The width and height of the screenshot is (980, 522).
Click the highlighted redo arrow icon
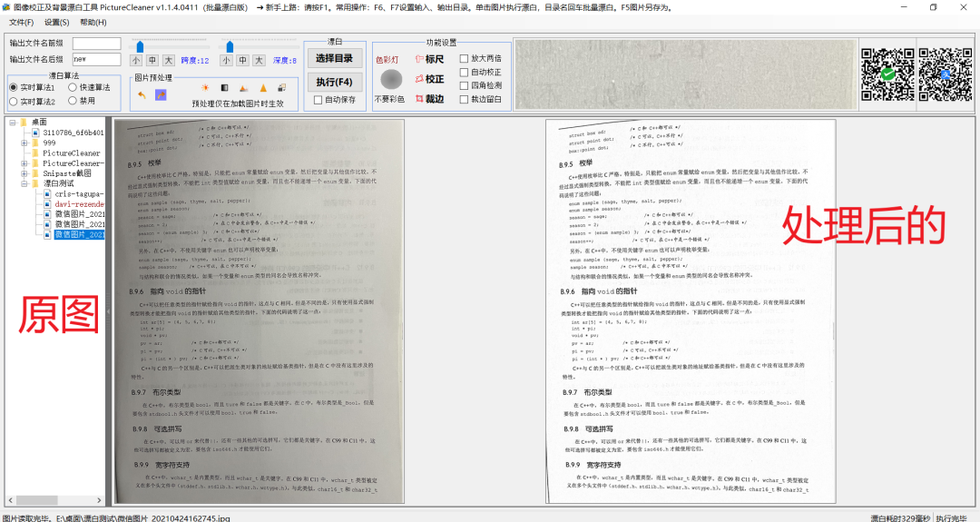tap(161, 94)
